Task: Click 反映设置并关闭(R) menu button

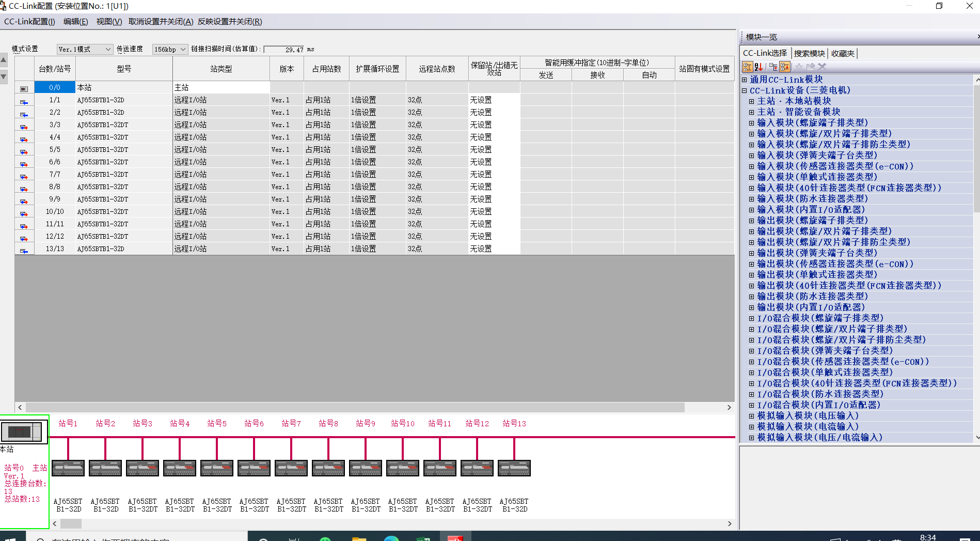Action: coord(230,22)
